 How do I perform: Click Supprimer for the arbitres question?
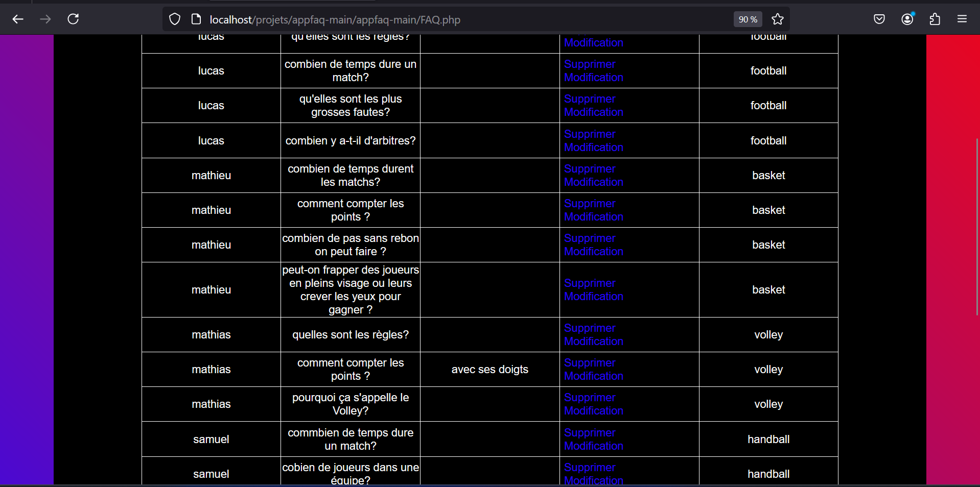(590, 134)
